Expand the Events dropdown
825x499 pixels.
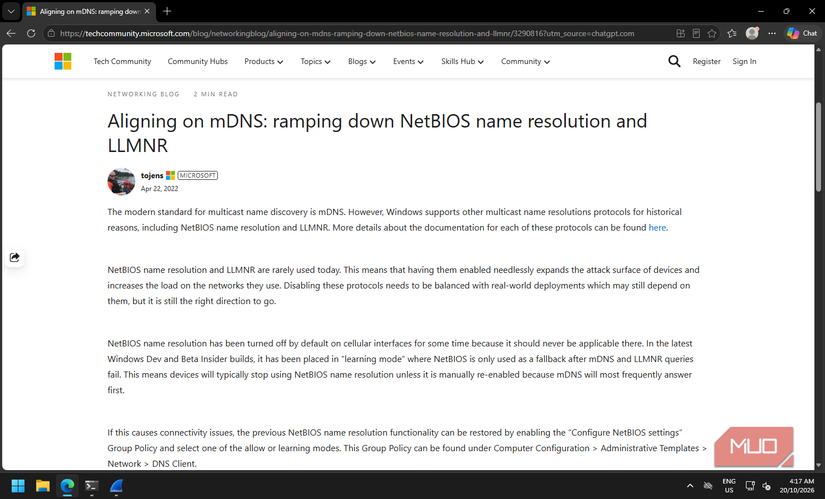[x=408, y=61]
